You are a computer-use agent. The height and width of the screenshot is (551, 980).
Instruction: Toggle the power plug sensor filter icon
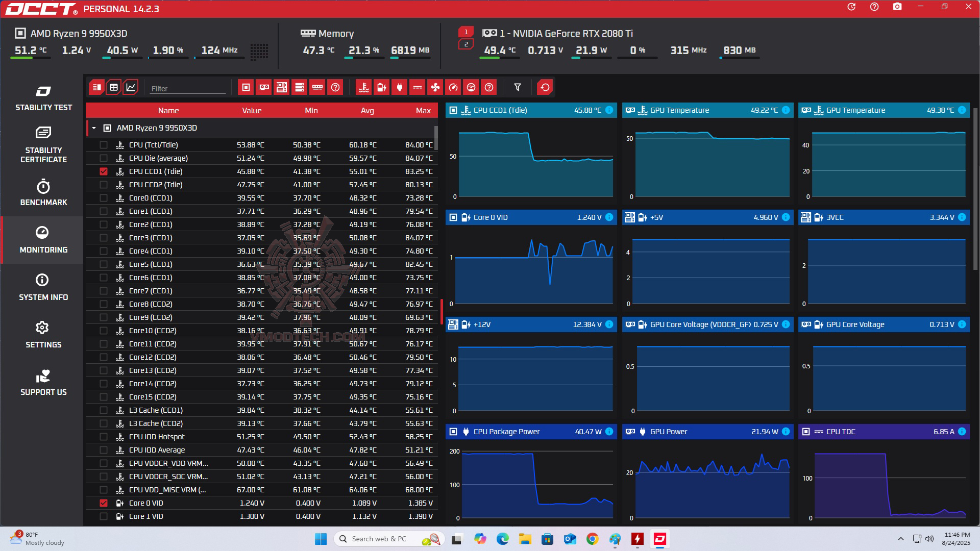click(399, 88)
